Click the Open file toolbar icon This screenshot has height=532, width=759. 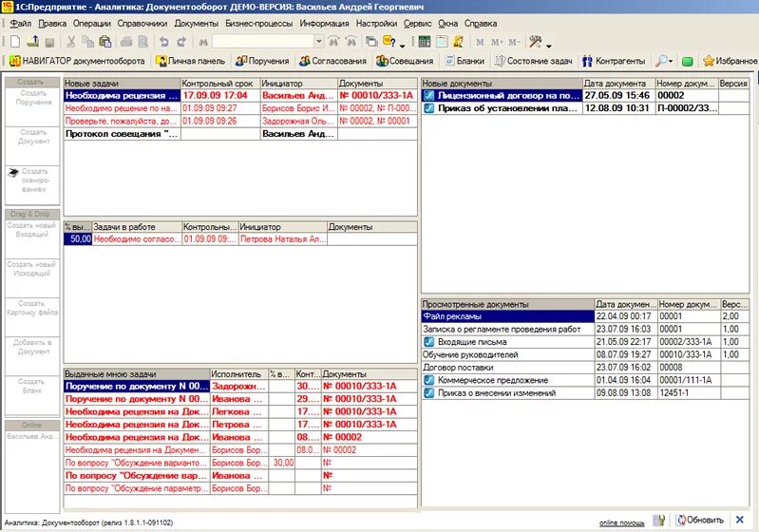pyautogui.click(x=32, y=42)
